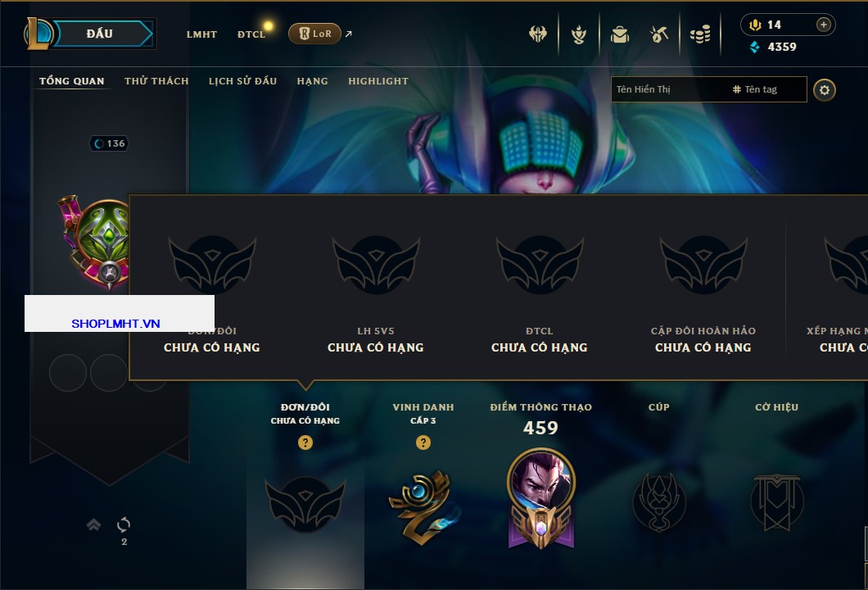Click the Vinh Danh question mark help icon
Image resolution: width=868 pixels, height=590 pixels.
tap(423, 442)
